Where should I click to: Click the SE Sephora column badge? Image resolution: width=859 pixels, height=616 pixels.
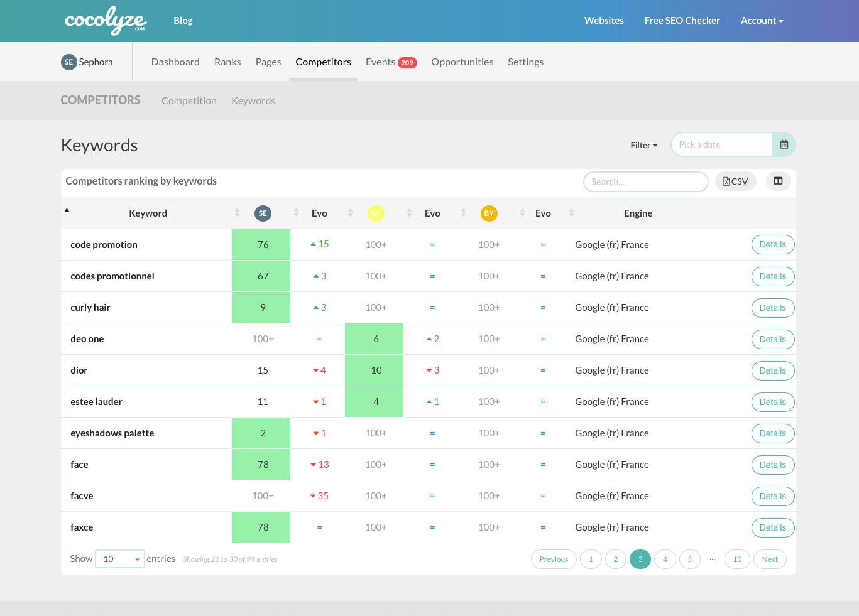(x=263, y=213)
